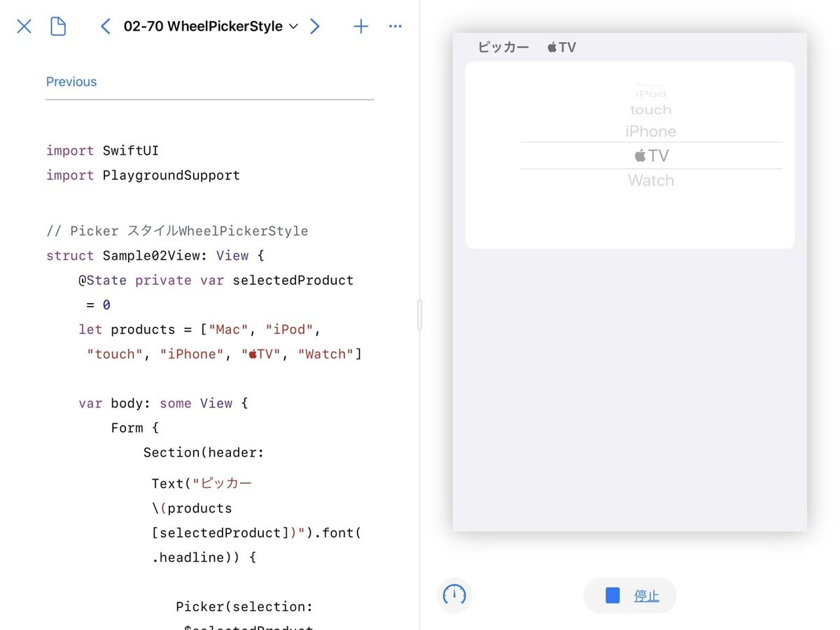The image size is (840, 630).
Task: Click the 'import SwiftUI' code line
Action: pyautogui.click(x=103, y=150)
